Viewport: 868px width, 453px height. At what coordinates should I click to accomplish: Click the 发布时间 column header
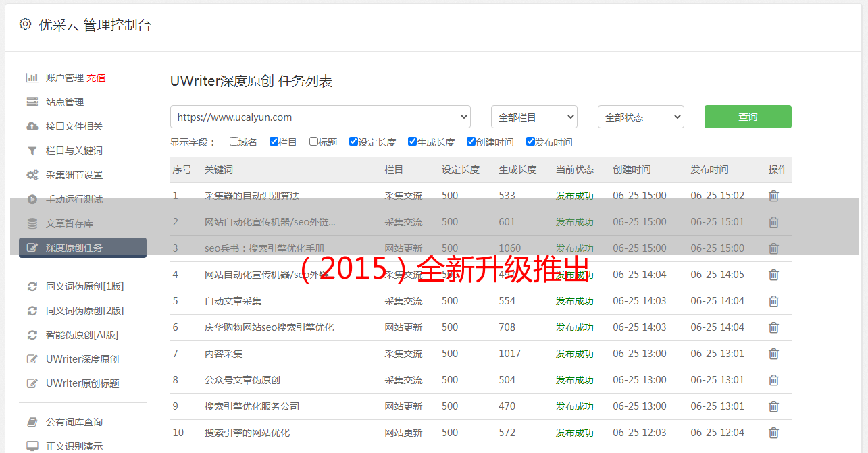point(709,169)
